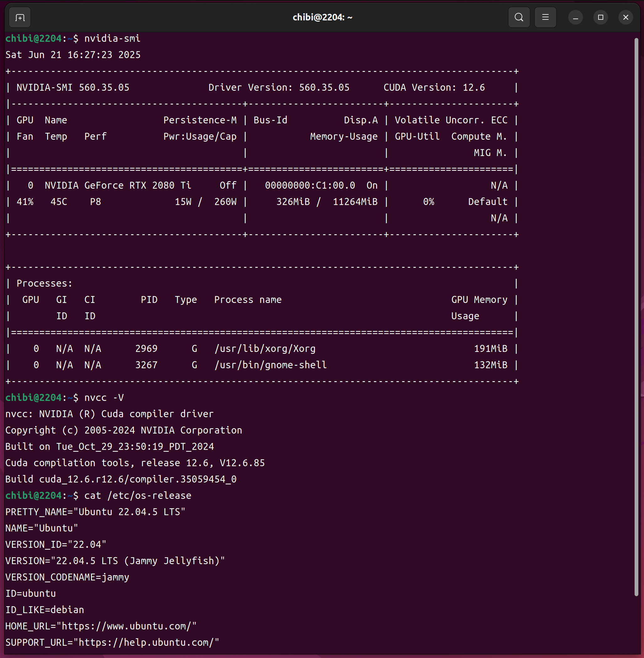Click the /usr/lib/xorg/Xorg process path
Viewport: 644px width, 658px height.
click(265, 349)
